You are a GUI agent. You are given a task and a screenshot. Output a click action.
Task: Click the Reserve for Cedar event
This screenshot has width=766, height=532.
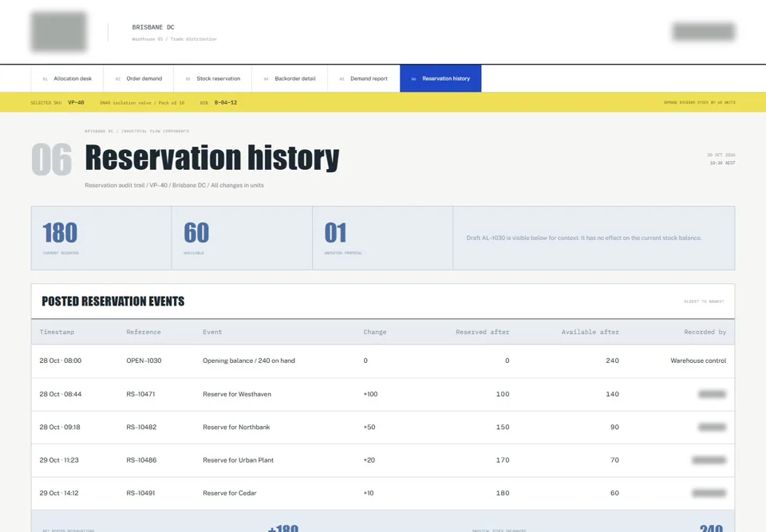(x=230, y=493)
